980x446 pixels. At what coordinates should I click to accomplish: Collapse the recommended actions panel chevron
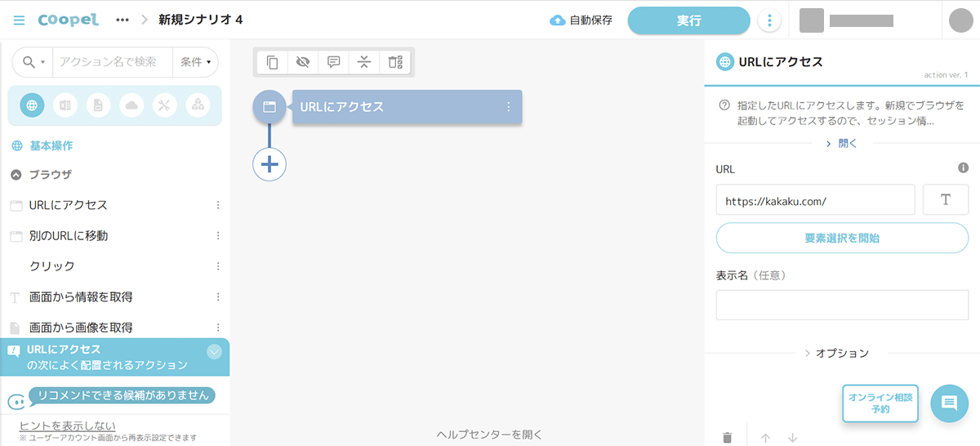tap(215, 352)
